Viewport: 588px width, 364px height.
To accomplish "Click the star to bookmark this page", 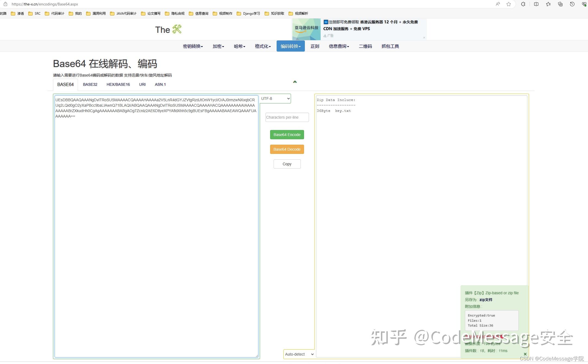I will 508,4.
